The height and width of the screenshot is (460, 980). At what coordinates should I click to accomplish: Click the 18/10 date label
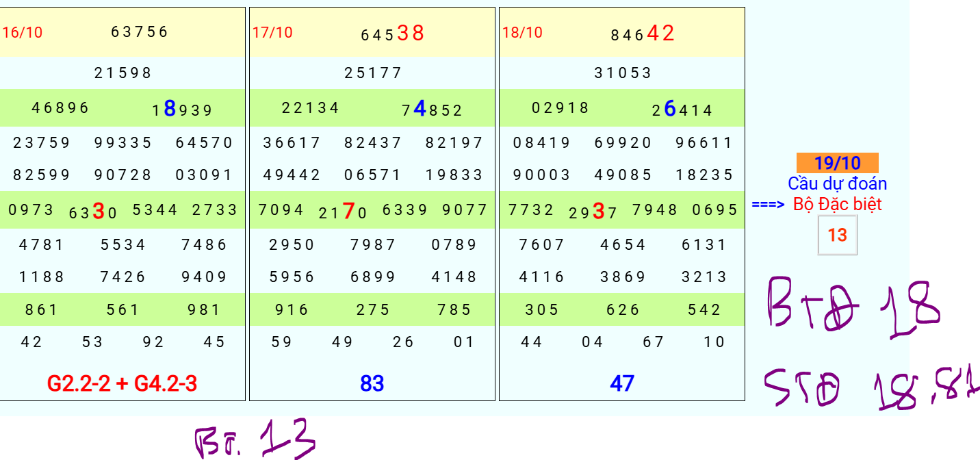tap(522, 32)
